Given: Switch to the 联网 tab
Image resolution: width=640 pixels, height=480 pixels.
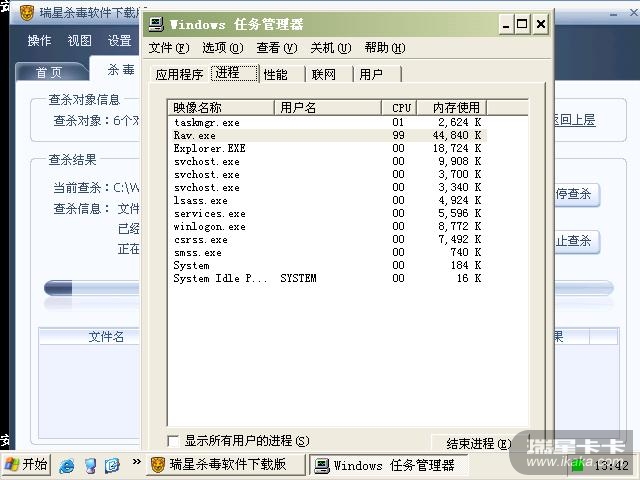Looking at the screenshot, I should point(329,75).
